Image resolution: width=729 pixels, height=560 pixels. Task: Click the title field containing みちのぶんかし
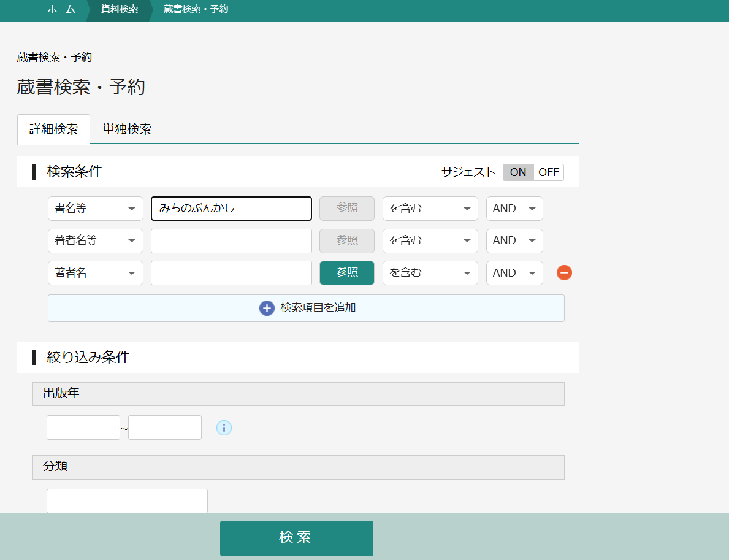pos(231,209)
